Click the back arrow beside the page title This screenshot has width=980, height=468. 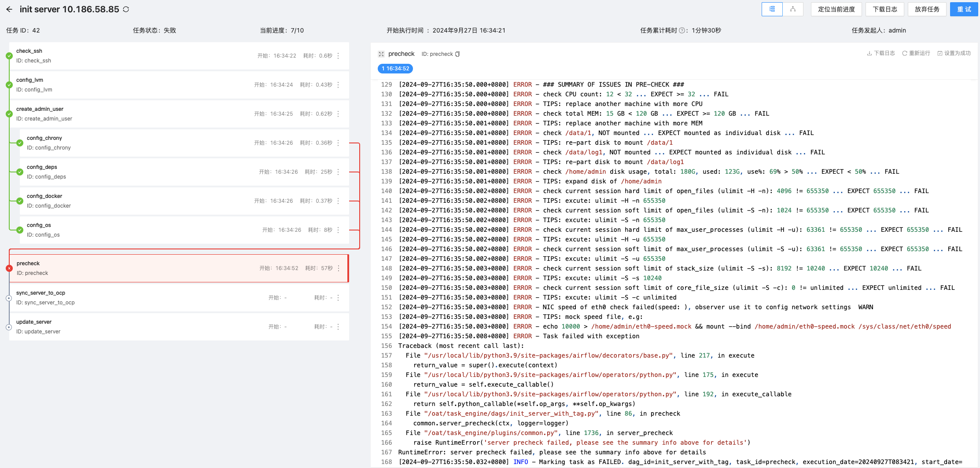pos(9,9)
